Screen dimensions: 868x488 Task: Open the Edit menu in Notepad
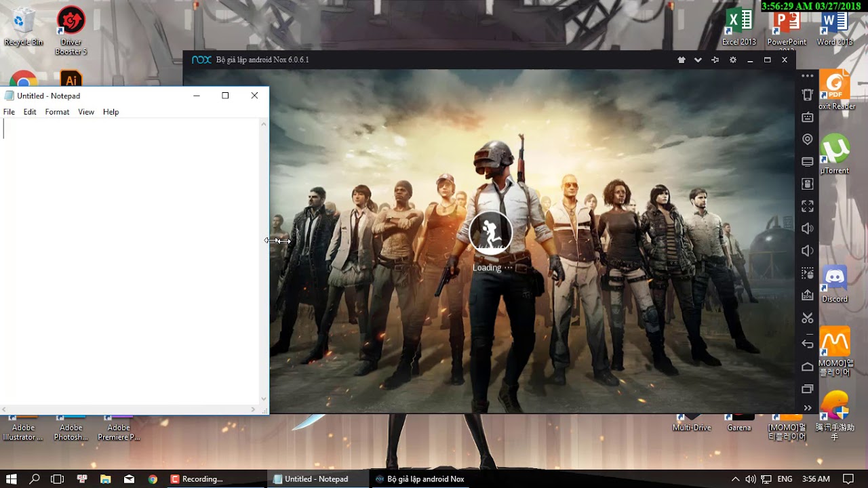click(30, 112)
